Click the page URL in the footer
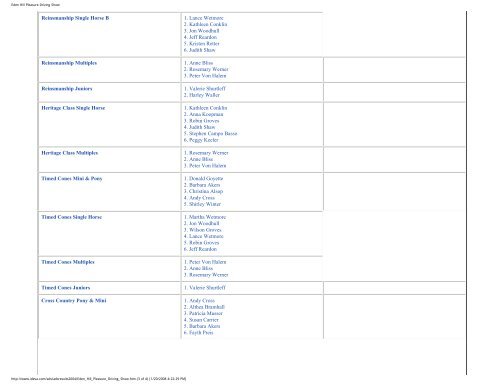500x386 pixels. click(x=74, y=379)
